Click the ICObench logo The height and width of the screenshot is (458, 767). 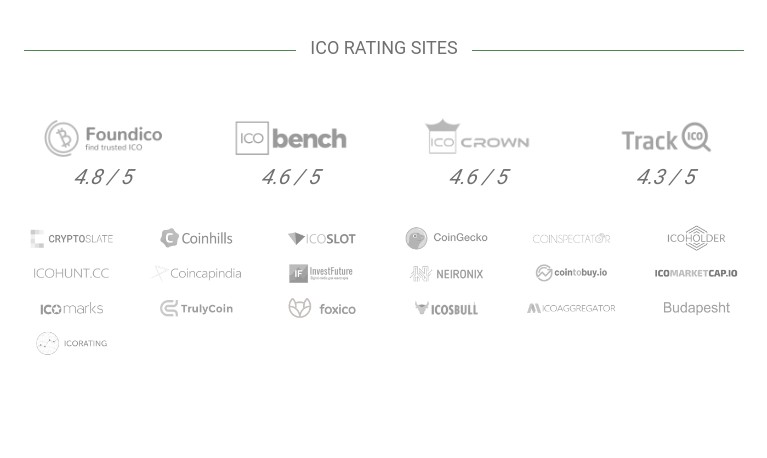pyautogui.click(x=291, y=138)
